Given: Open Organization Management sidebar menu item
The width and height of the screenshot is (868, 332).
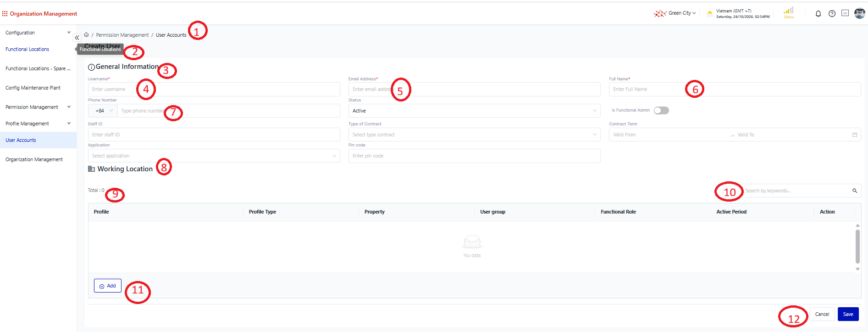Looking at the screenshot, I should click(x=34, y=159).
